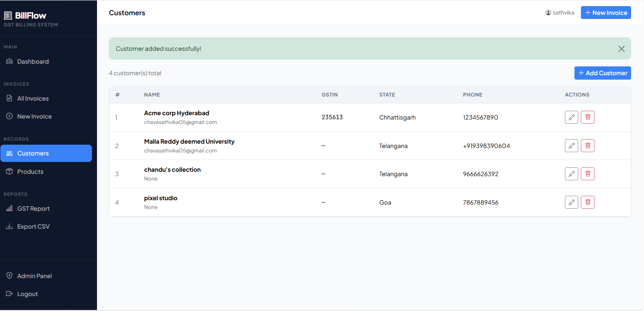
Task: Click the Chhattisgarh state cell
Action: pos(397,118)
